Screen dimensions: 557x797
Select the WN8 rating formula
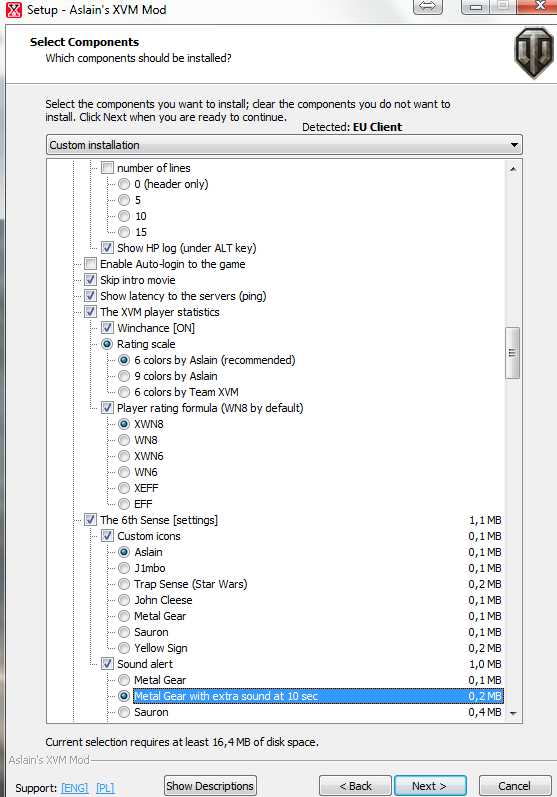pyautogui.click(x=124, y=440)
